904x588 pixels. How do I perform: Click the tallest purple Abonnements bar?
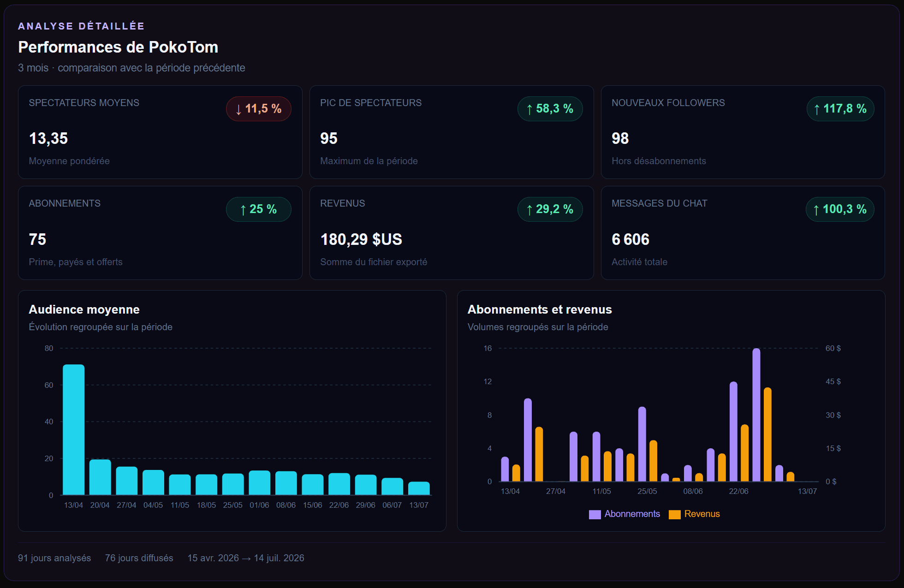(x=756, y=415)
